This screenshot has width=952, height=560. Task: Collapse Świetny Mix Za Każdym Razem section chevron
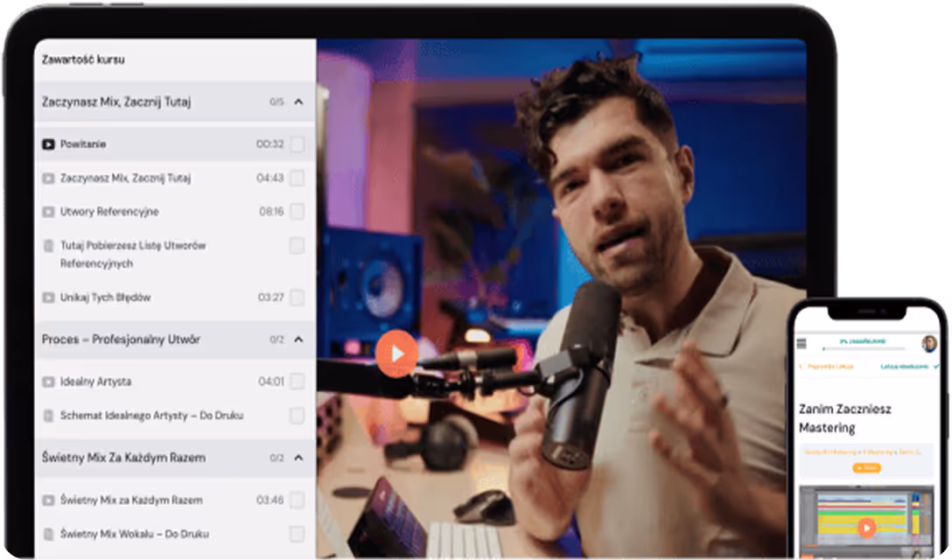tap(298, 458)
